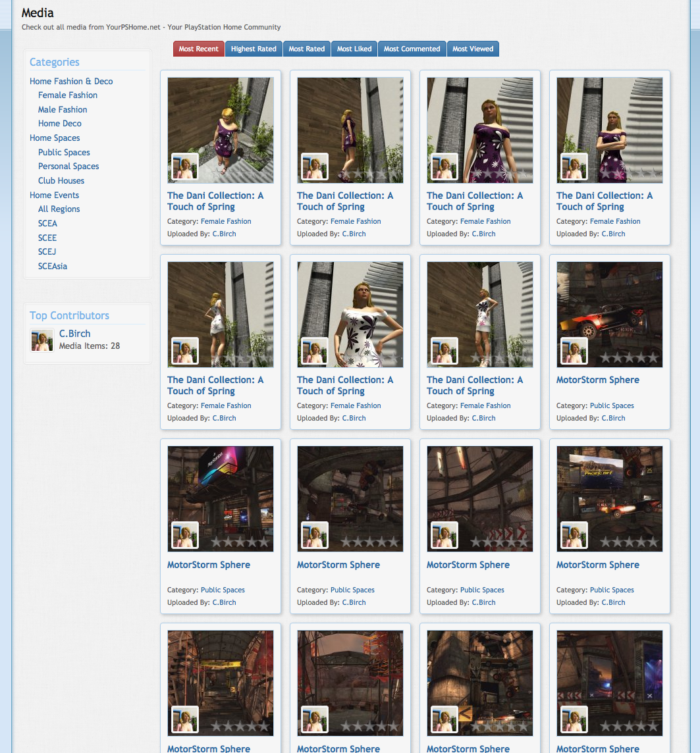Click Female Fashion link on crossed-arms purple dress card
700x753 pixels.
click(x=615, y=221)
